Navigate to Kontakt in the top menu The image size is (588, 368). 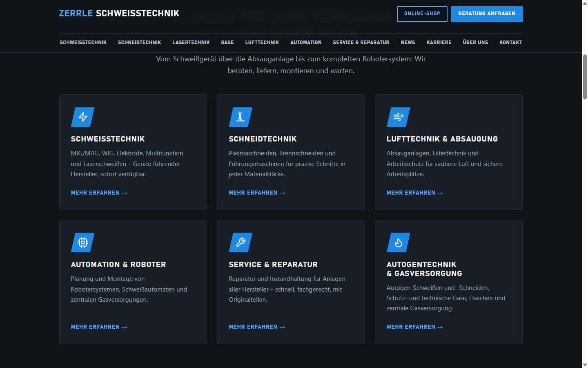pos(511,43)
